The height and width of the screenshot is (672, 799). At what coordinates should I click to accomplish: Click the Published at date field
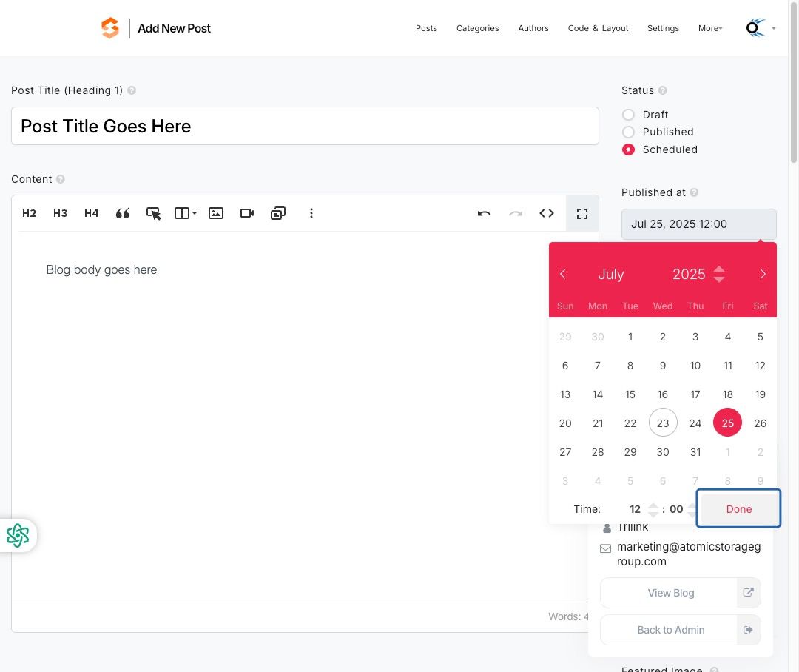[x=698, y=224]
